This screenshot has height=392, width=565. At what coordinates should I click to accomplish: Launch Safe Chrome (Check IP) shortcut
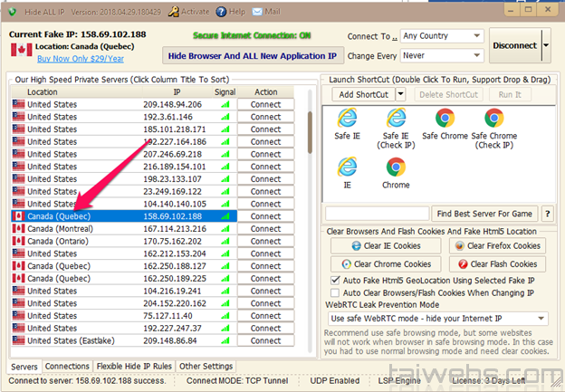pos(493,119)
